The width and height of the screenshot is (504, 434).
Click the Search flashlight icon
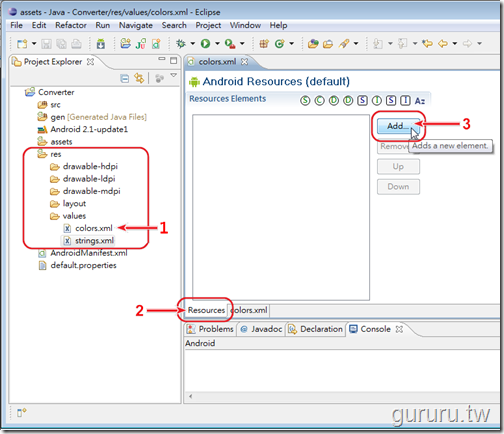[344, 44]
